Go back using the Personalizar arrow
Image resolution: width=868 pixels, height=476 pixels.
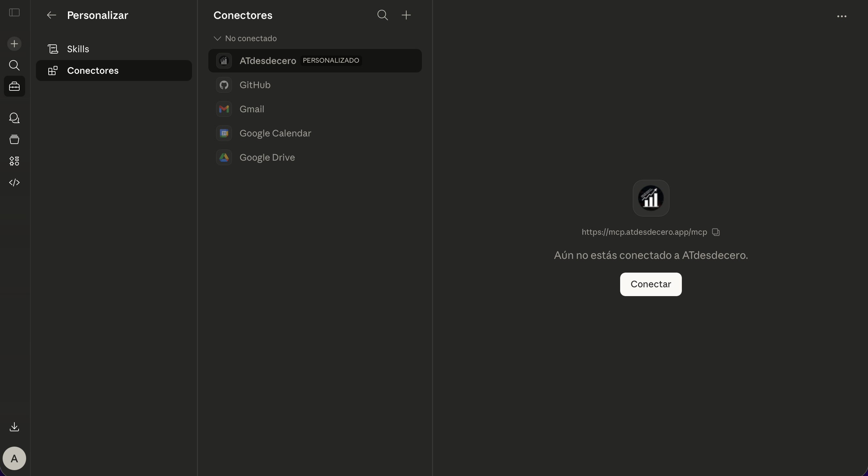pos(51,15)
